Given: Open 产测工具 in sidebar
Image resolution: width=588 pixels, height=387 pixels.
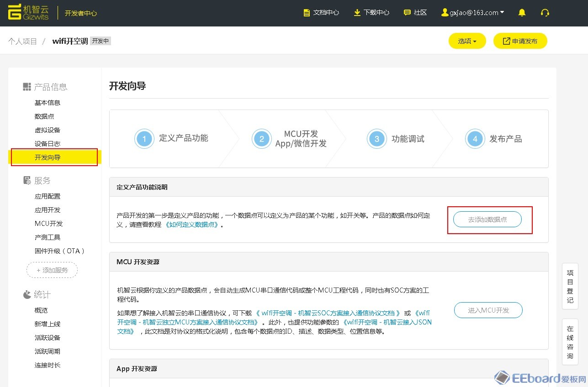Looking at the screenshot, I should [48, 237].
